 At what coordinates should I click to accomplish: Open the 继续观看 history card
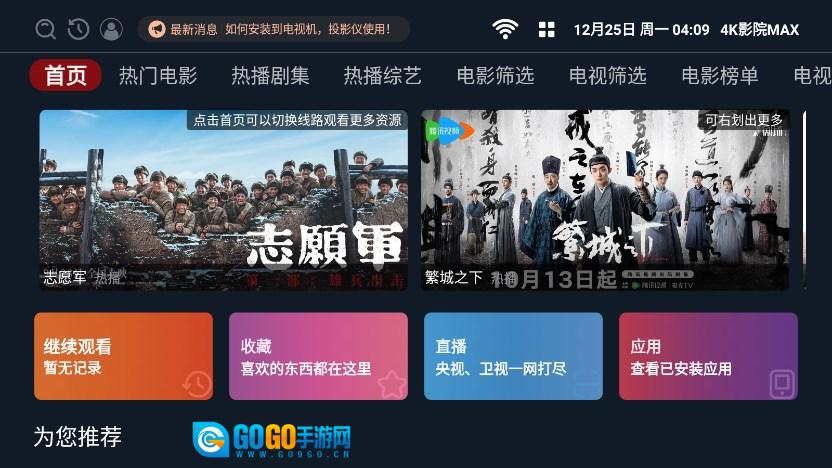[x=124, y=356]
